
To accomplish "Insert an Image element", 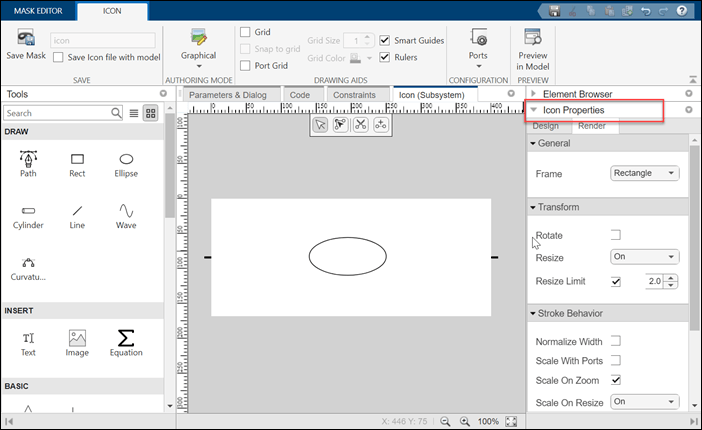I will click(x=77, y=344).
